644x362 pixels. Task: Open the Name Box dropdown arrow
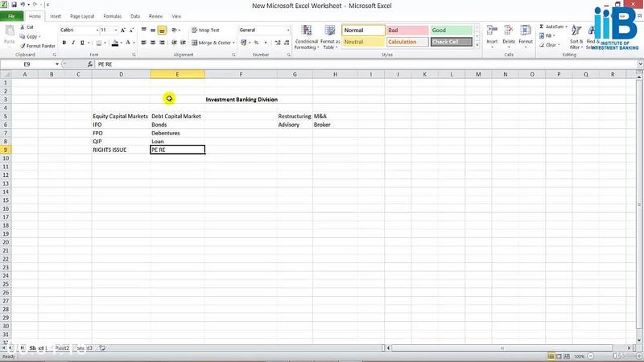click(57, 64)
